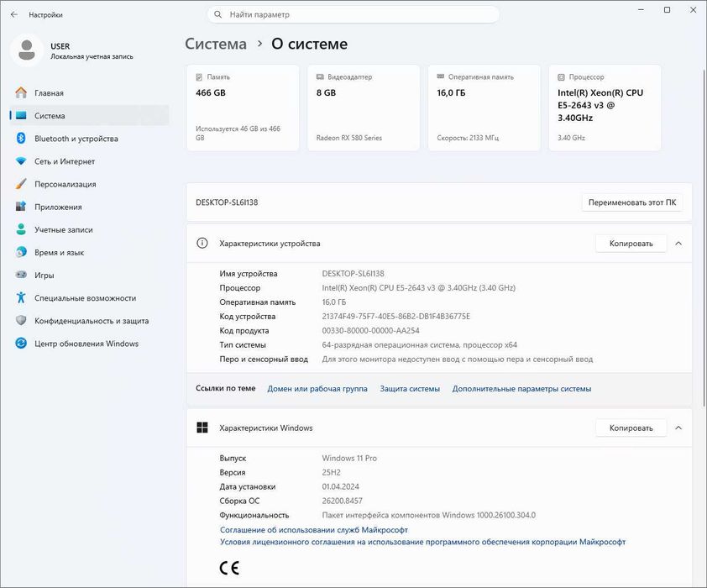
Task: Select device code 21374F49-75F7-40E5-86B2-DB1F4B36775E
Action: [x=395, y=316]
